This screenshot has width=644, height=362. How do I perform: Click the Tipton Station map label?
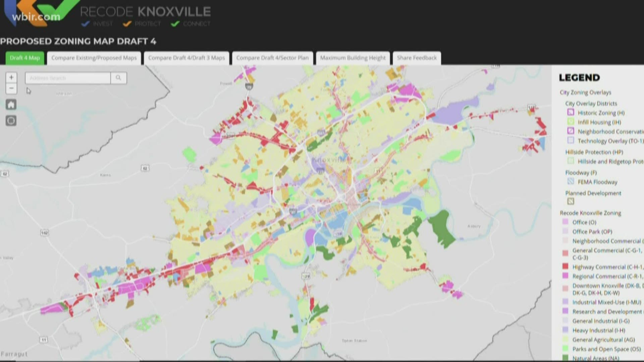coord(354,341)
